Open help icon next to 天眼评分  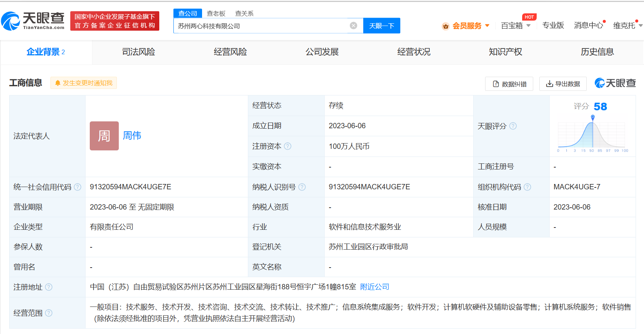(513, 126)
